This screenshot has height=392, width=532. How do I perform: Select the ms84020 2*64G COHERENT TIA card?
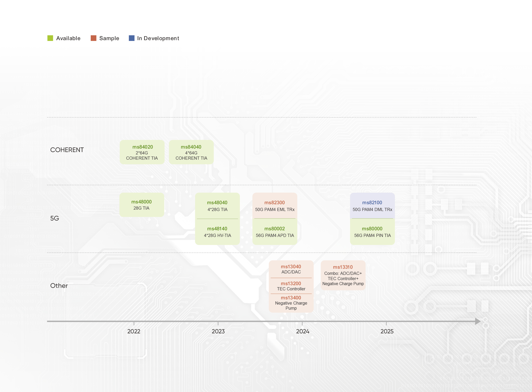(142, 152)
